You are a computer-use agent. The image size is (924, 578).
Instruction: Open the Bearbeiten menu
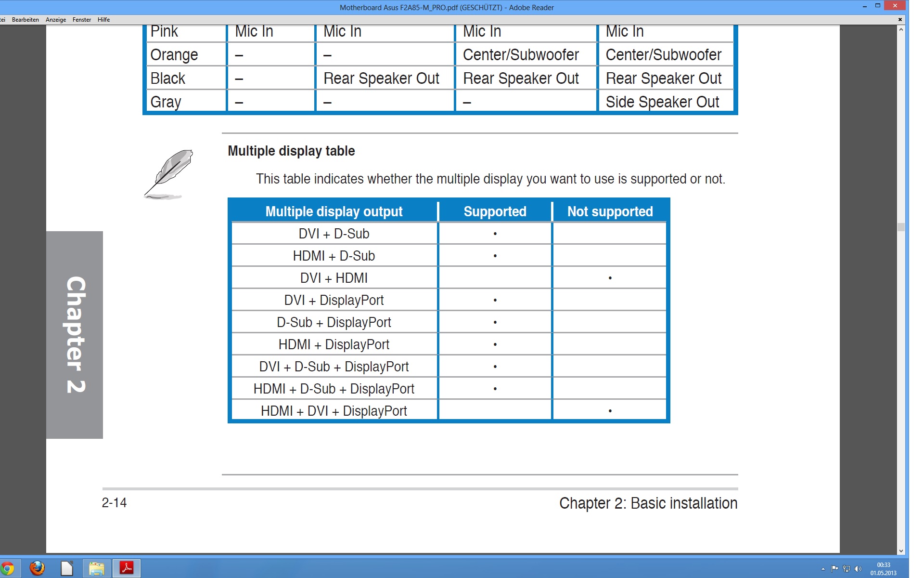coord(25,20)
